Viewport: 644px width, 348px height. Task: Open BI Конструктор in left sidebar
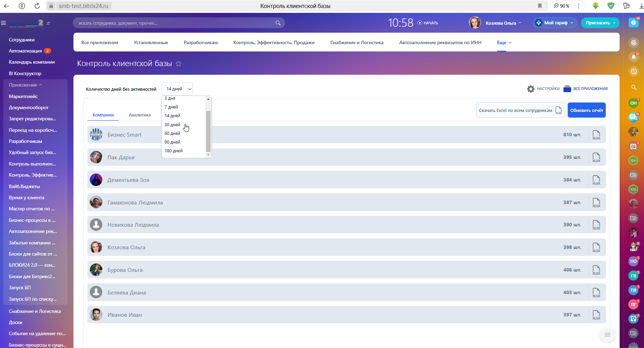[25, 73]
